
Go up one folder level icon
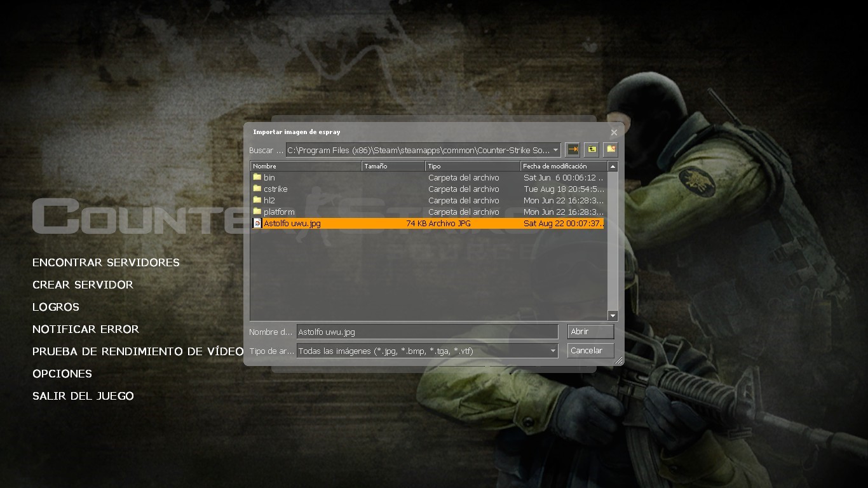(x=592, y=149)
